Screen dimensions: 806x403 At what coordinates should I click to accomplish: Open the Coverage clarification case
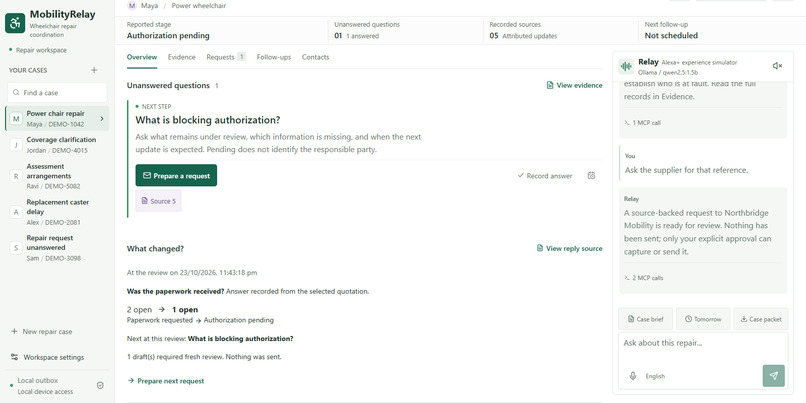(x=57, y=145)
